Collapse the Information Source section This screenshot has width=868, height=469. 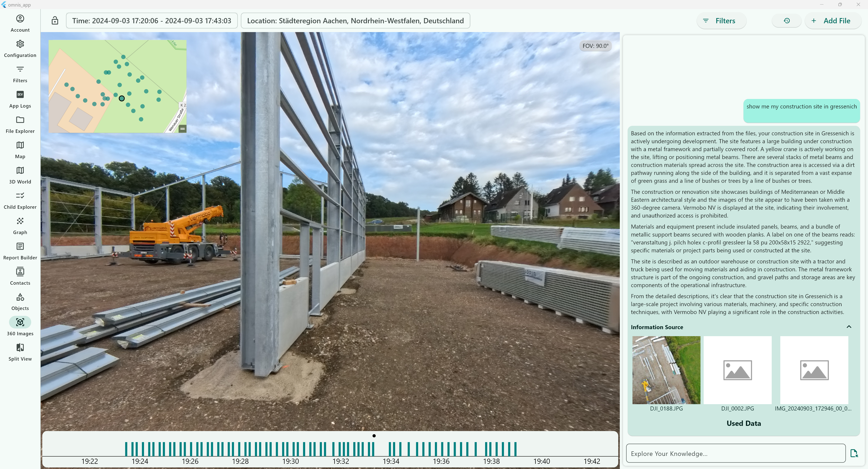pyautogui.click(x=849, y=327)
